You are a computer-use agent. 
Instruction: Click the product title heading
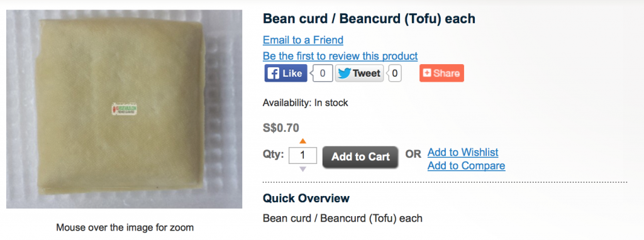(x=369, y=18)
